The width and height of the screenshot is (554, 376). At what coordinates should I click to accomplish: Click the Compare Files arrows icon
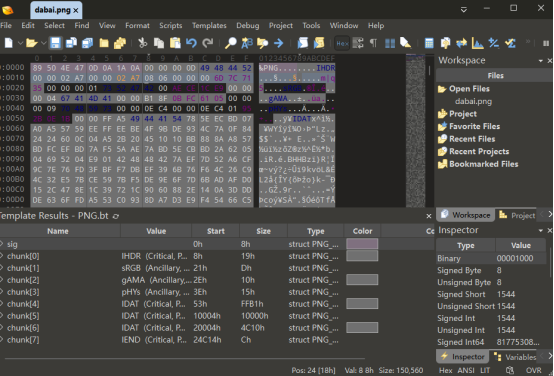pyautogui.click(x=461, y=43)
